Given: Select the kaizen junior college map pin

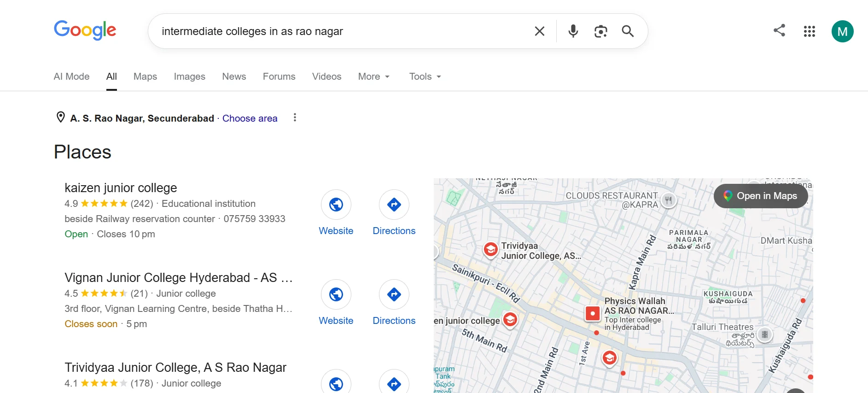Looking at the screenshot, I should pos(510,319).
